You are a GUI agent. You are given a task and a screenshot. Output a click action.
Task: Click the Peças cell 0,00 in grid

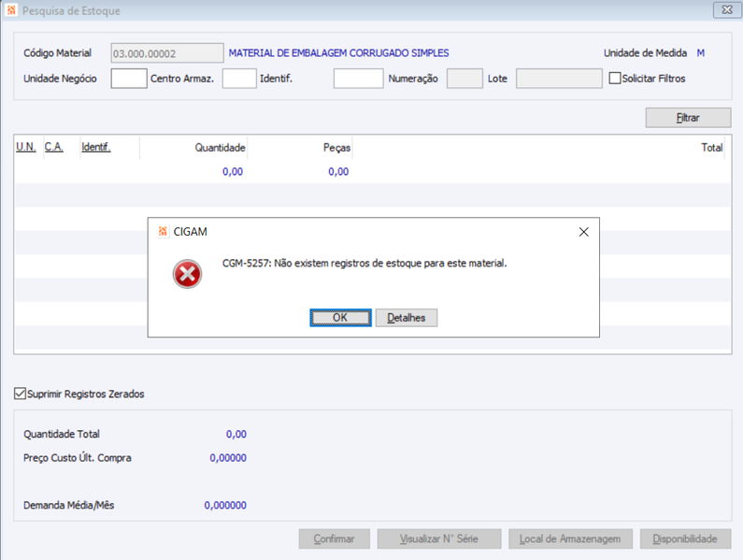(338, 172)
